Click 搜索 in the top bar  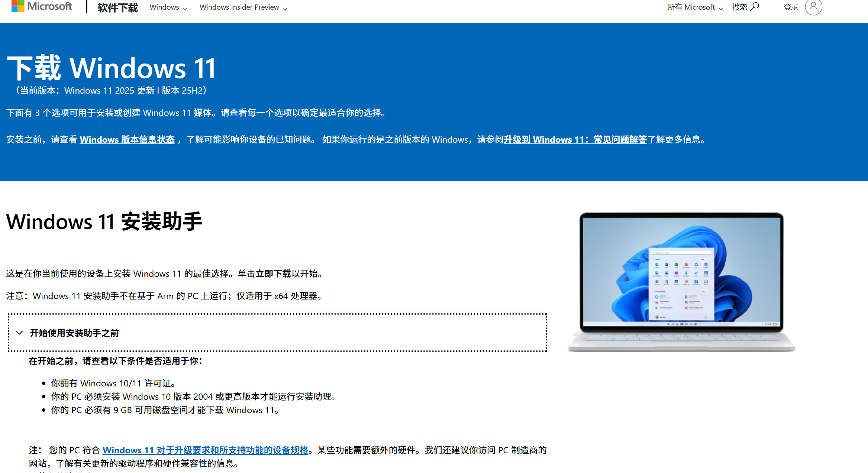[739, 7]
